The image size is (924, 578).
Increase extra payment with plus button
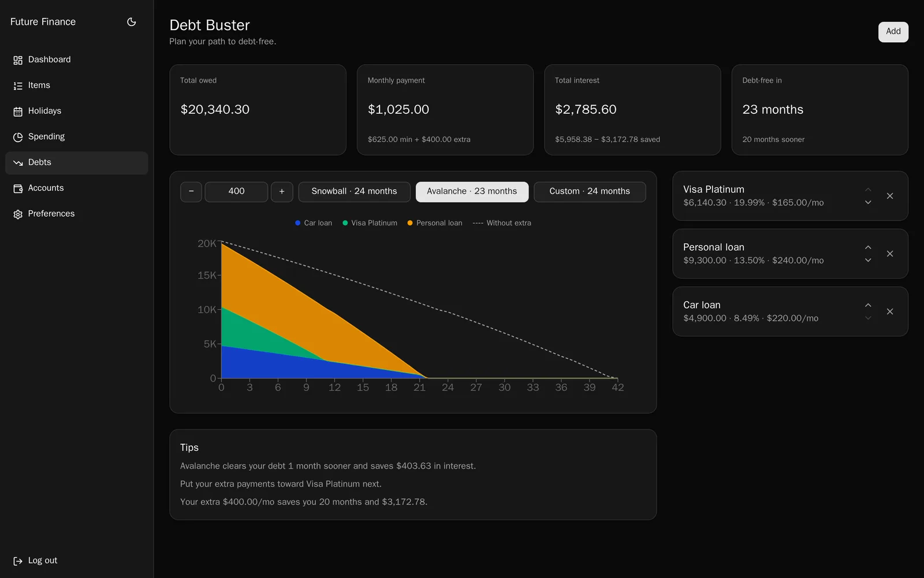coord(282,192)
